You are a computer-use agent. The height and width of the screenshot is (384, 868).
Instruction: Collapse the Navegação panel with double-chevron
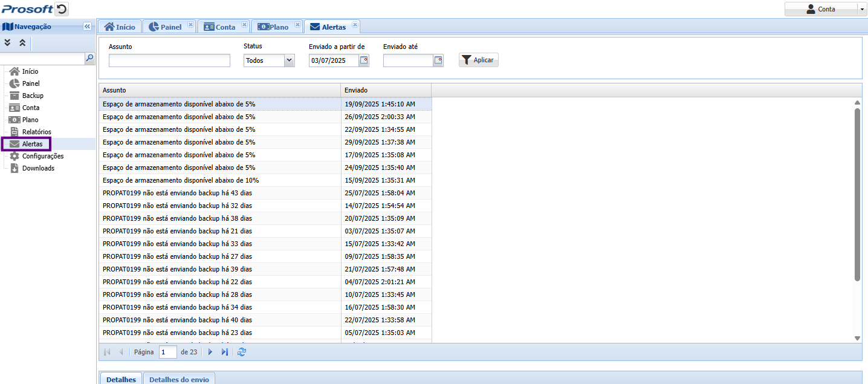pos(87,27)
